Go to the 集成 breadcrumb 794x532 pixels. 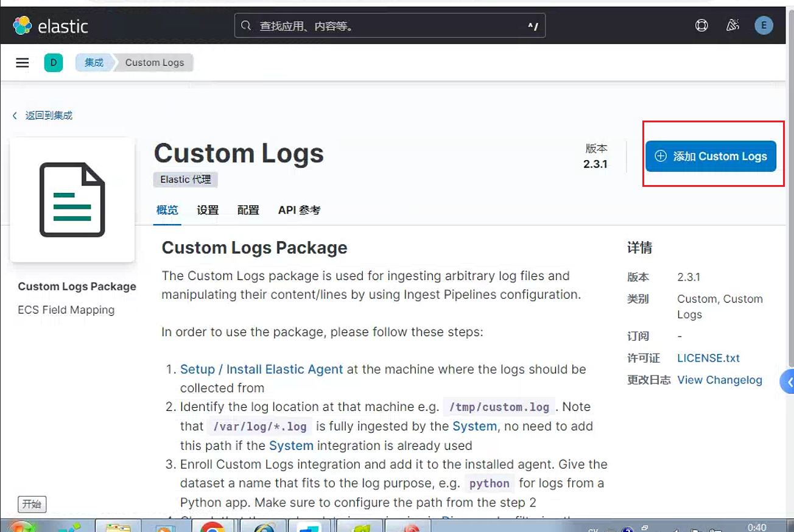point(94,63)
